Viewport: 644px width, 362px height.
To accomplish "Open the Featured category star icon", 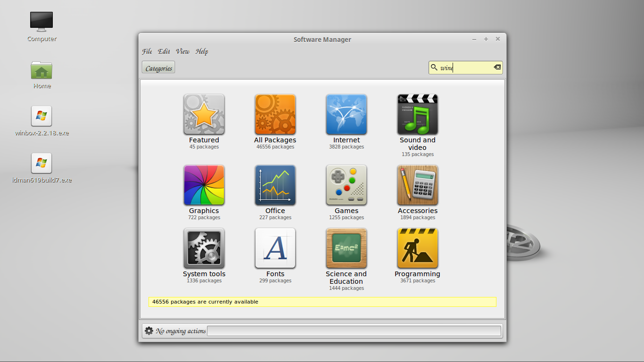I will 204,115.
